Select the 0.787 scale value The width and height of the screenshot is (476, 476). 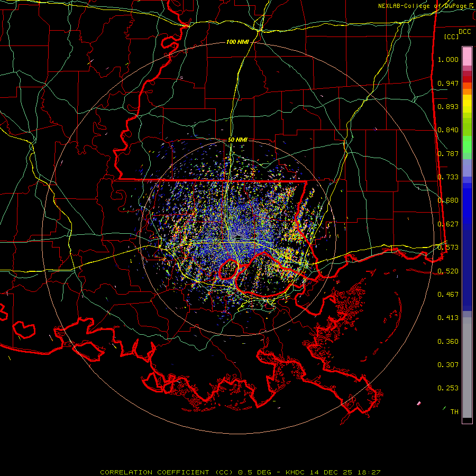tap(448, 153)
